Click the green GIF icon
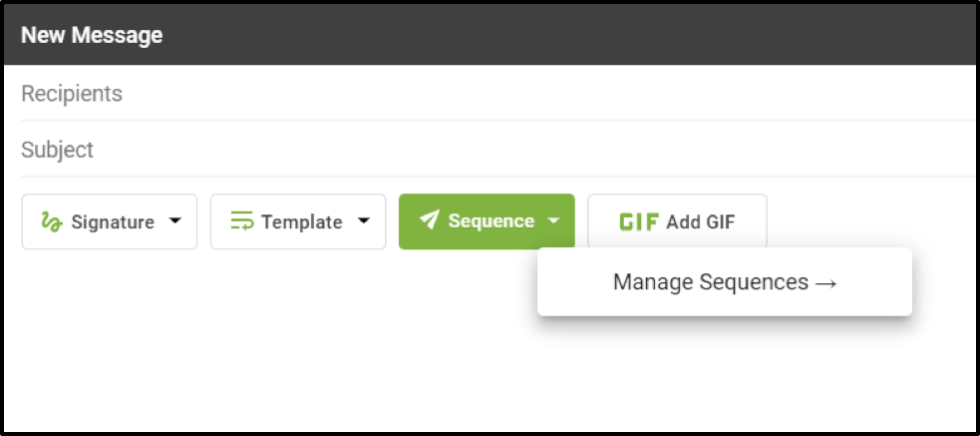The image size is (980, 436). [639, 221]
